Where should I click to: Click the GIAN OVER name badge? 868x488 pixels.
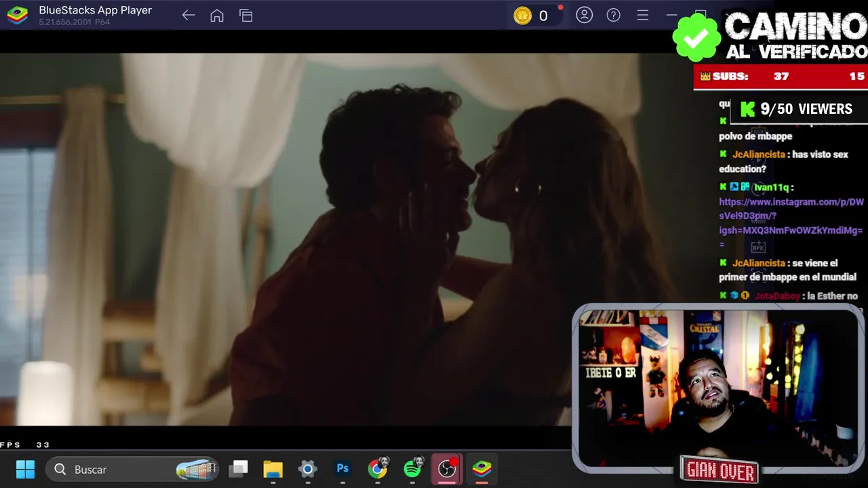pos(719,470)
